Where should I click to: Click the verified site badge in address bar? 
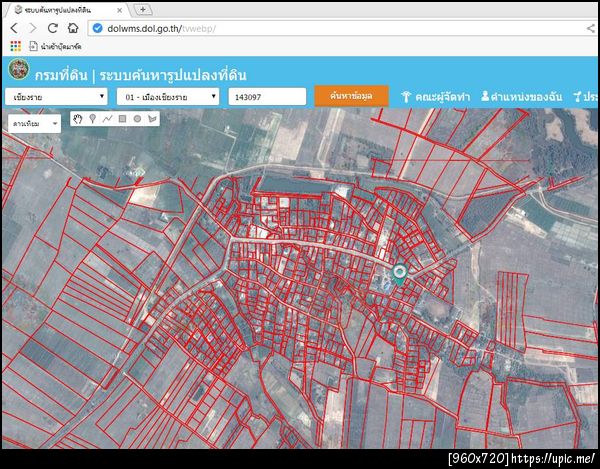pos(98,28)
